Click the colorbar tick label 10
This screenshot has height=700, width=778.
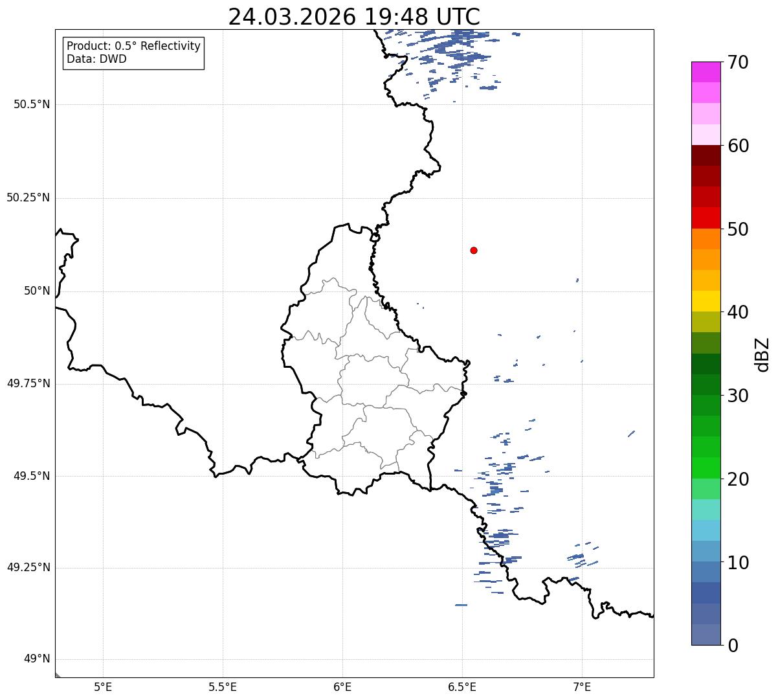click(738, 563)
